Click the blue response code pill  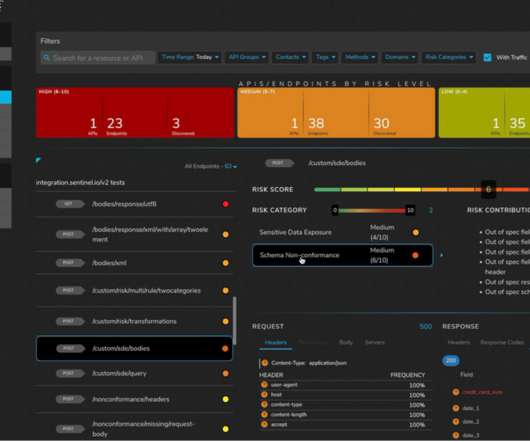click(451, 361)
